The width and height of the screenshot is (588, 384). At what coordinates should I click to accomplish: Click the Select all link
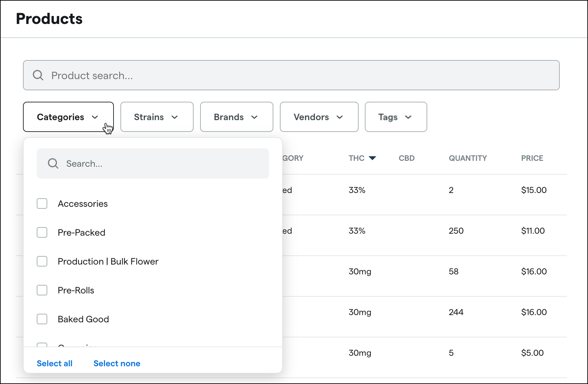[x=54, y=363]
